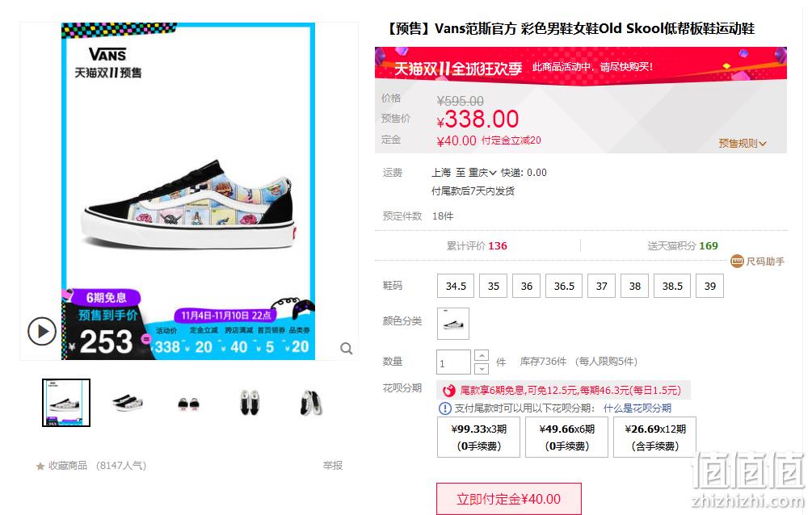Decrease quantity with the down arrow
Screen dimensions: 812x515
(x=482, y=369)
